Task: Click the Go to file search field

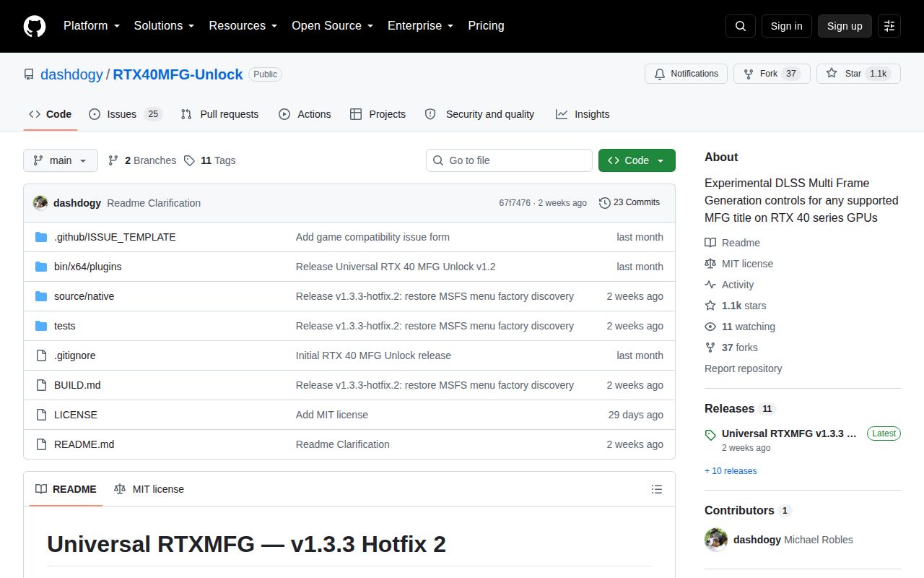Action: point(509,160)
